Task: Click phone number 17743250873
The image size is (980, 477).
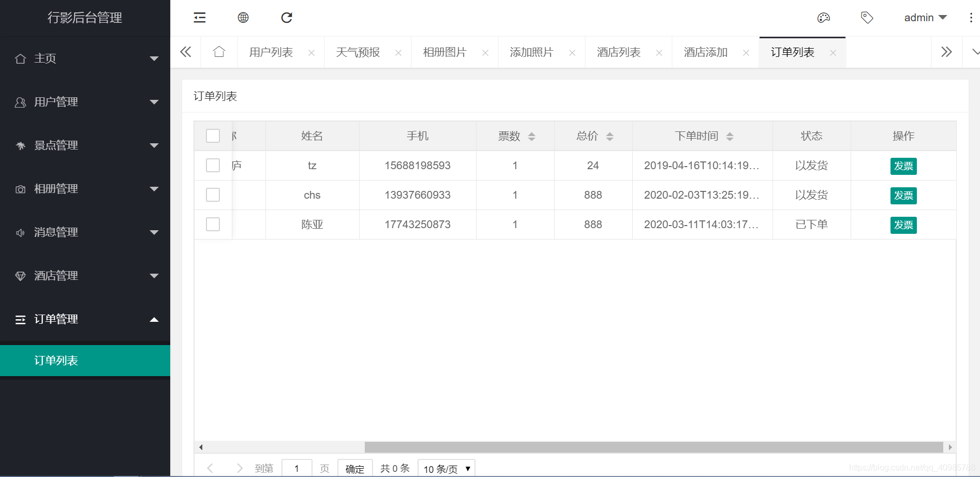Action: [x=418, y=225]
